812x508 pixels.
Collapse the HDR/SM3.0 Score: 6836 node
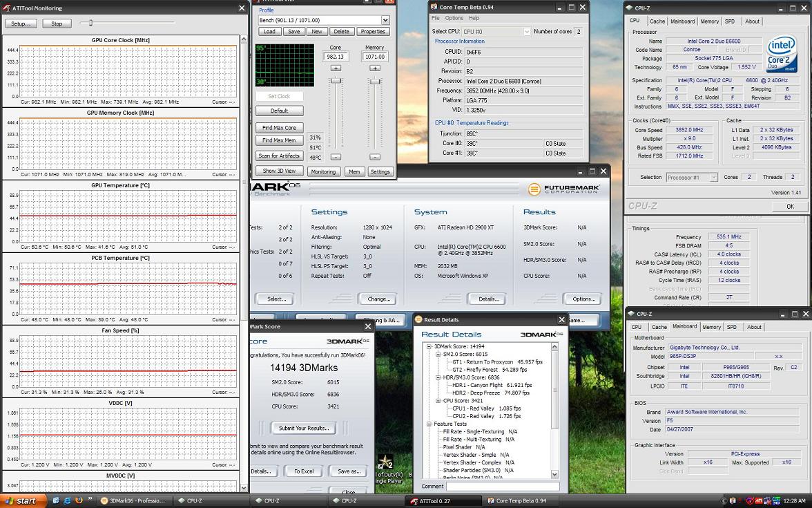pyautogui.click(x=438, y=378)
